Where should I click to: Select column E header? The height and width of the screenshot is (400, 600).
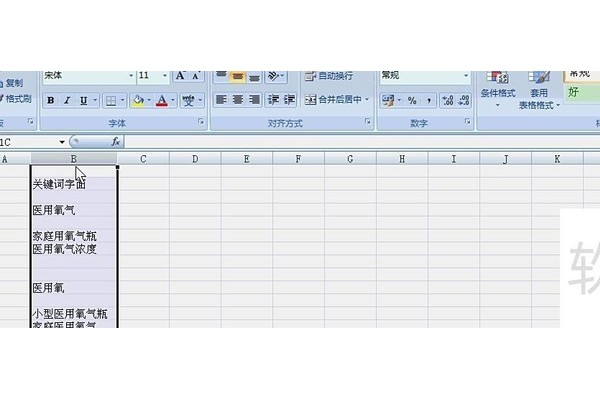tap(247, 159)
